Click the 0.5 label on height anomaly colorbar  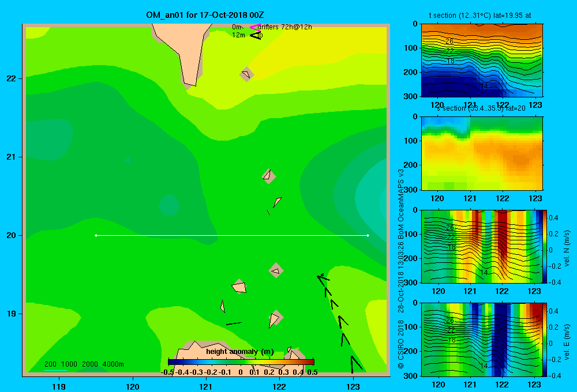312,372
